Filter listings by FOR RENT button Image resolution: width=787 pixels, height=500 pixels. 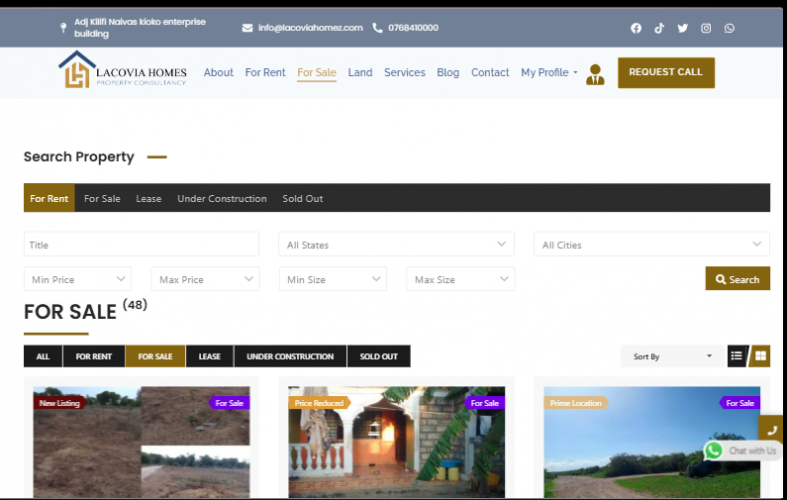94,356
